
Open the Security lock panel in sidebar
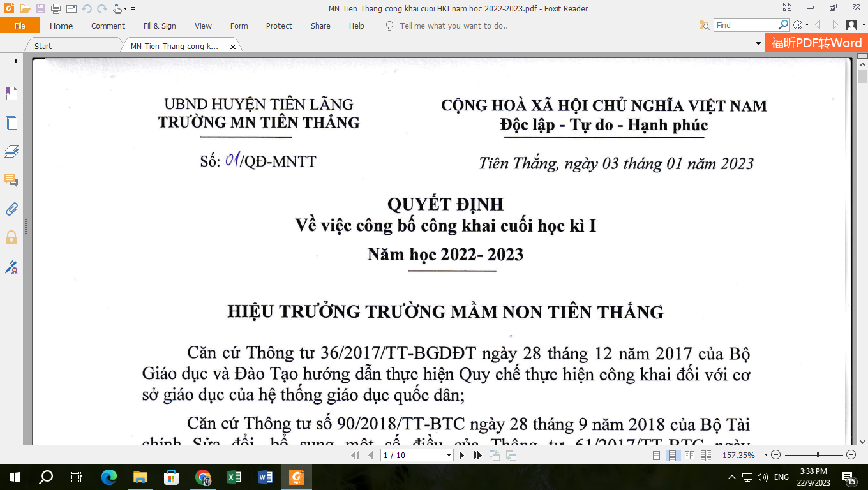coord(11,238)
